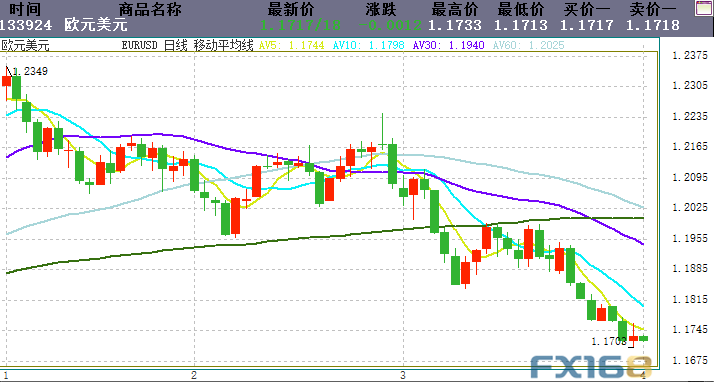This screenshot has width=714, height=382.
Task: Click timeline marker 3 on date axis
Action: click(403, 375)
